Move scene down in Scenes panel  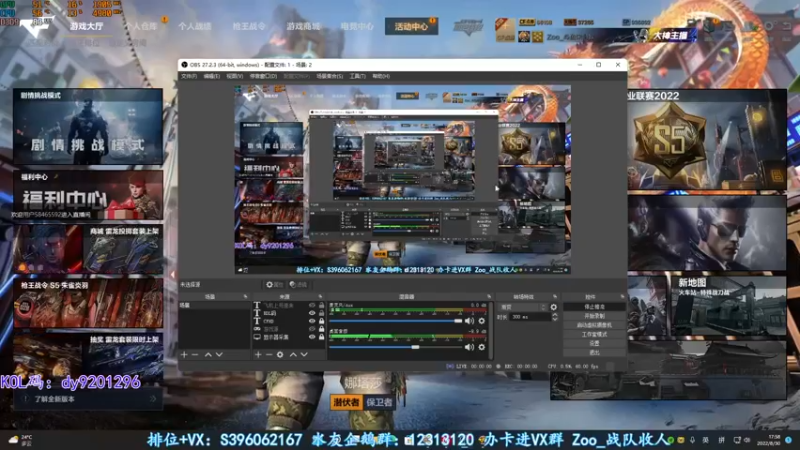click(219, 354)
